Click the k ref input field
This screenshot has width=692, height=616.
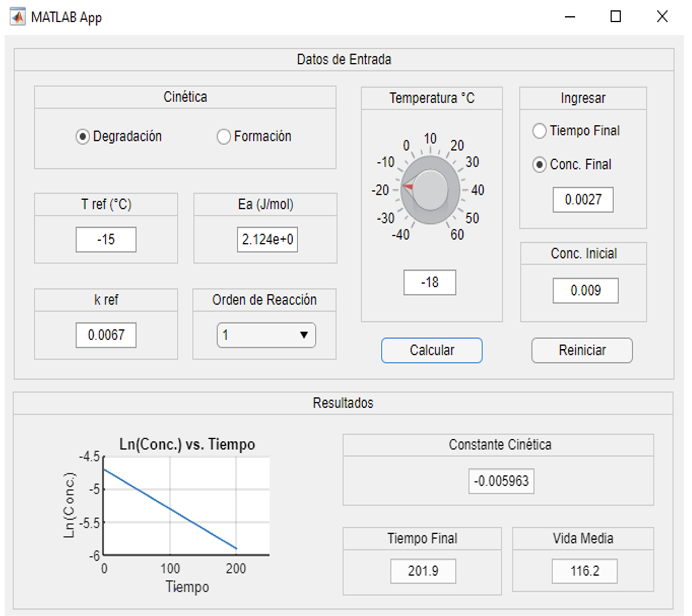106,335
